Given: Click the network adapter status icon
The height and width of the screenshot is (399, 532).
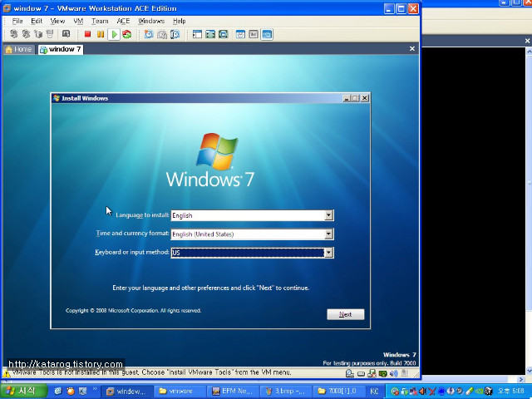Looking at the screenshot, I should 372,373.
